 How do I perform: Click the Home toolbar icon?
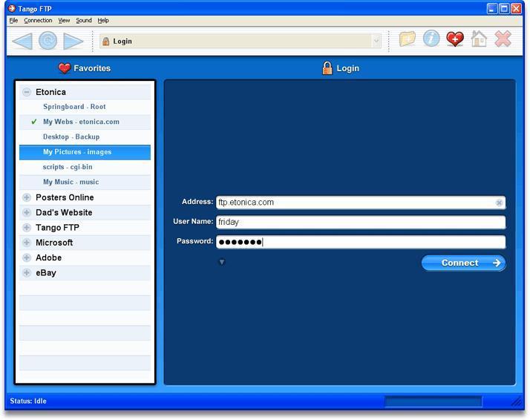[479, 39]
